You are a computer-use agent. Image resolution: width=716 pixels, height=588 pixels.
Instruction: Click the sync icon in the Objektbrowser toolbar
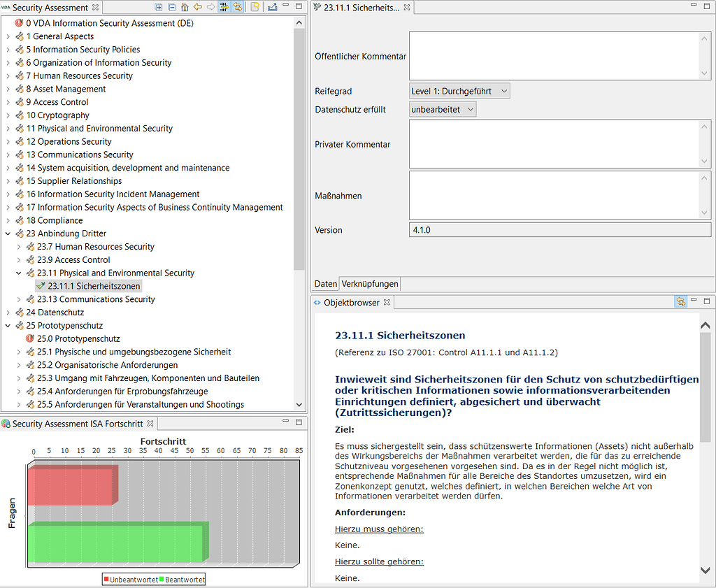(x=682, y=301)
